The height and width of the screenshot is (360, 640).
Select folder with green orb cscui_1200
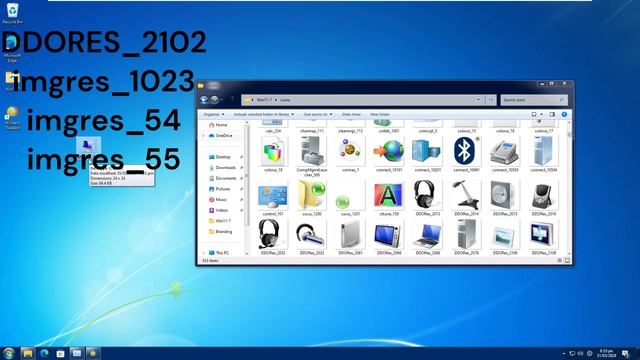pyautogui.click(x=311, y=198)
